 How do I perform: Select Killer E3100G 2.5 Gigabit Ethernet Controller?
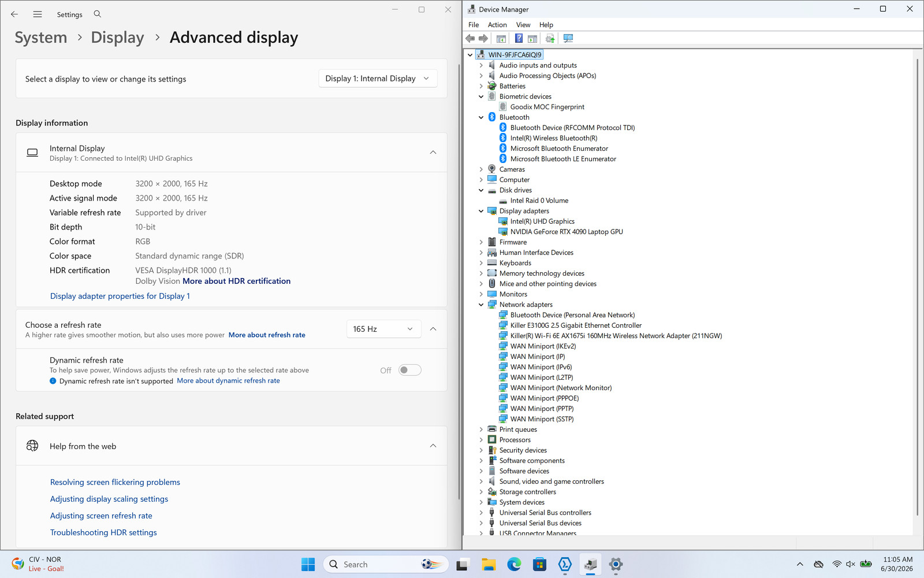tap(576, 325)
